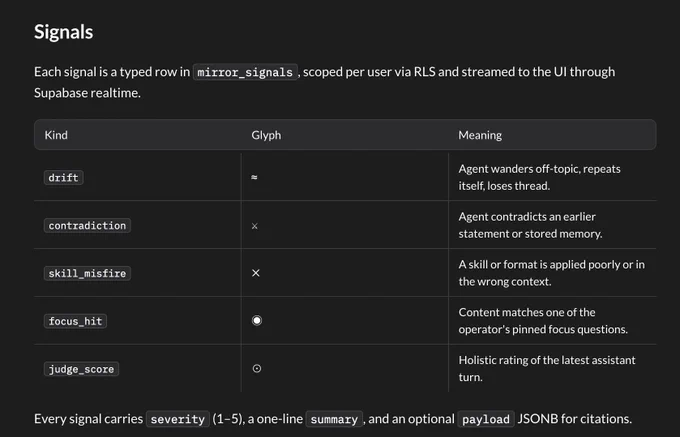Screen dimensions: 680x437
Task: Click the Kind column header
Action: click(x=56, y=135)
